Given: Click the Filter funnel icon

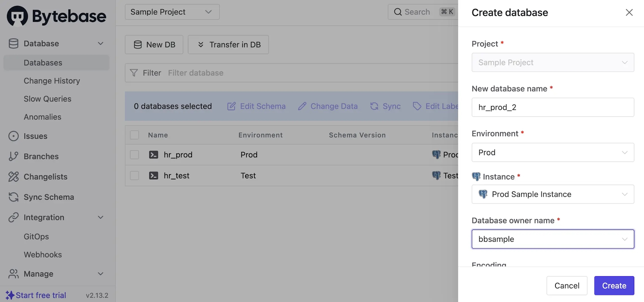Looking at the screenshot, I should coord(134,73).
